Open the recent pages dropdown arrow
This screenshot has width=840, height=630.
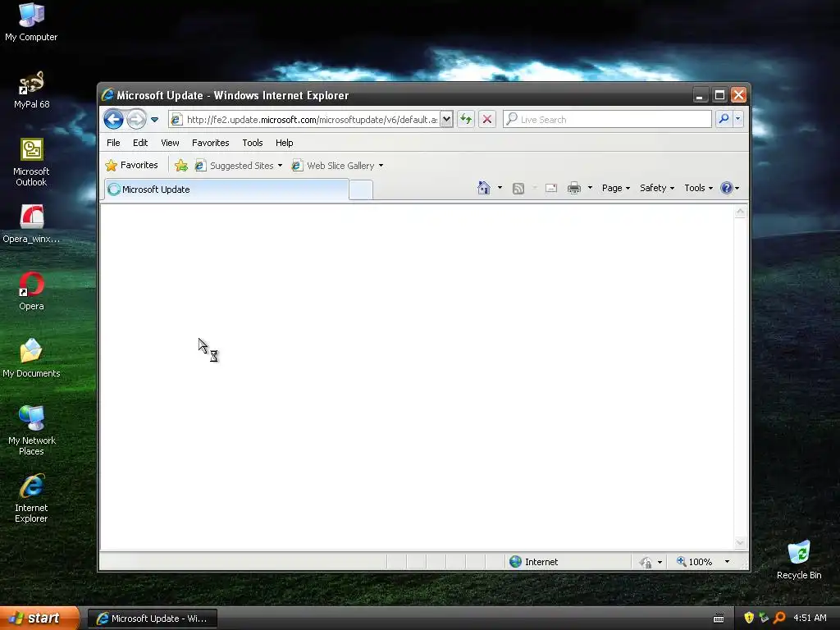pos(154,120)
